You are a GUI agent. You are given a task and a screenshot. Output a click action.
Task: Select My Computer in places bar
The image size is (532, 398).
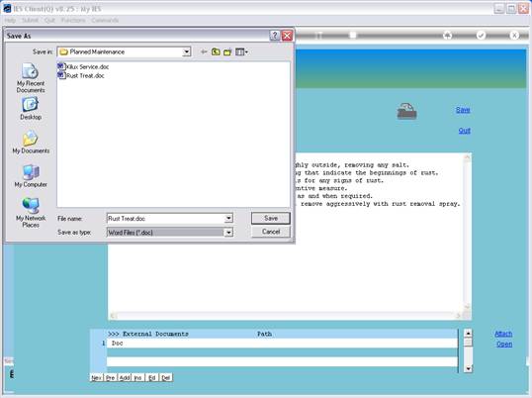(31, 176)
